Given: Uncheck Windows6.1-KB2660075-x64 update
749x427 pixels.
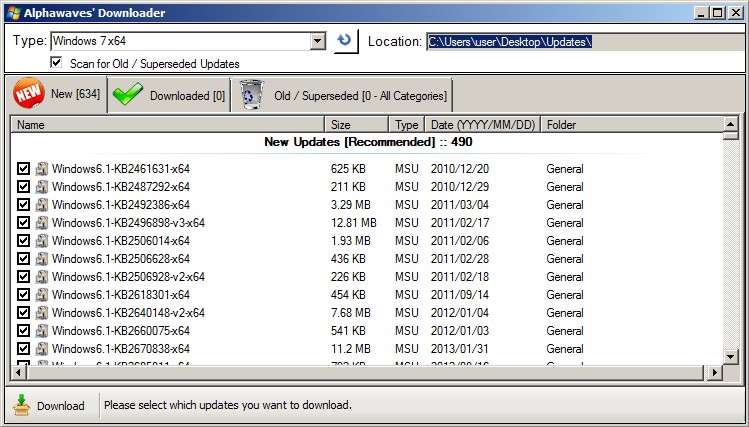Looking at the screenshot, I should click(x=23, y=331).
